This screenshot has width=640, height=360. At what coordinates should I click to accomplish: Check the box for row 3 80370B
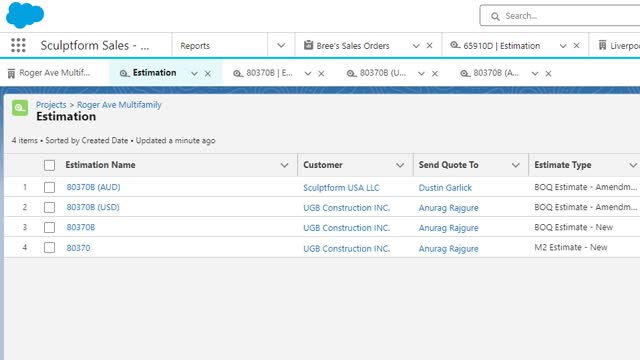[x=49, y=227]
